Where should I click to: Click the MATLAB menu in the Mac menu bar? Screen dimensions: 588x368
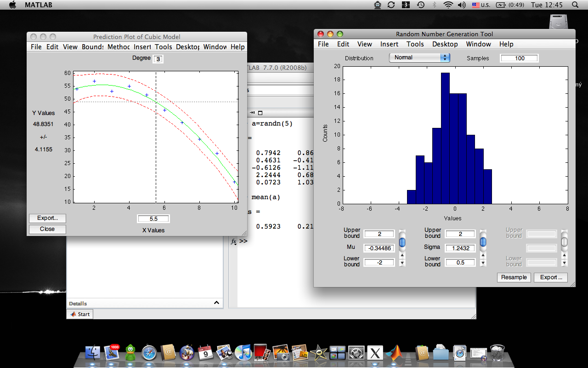point(38,5)
